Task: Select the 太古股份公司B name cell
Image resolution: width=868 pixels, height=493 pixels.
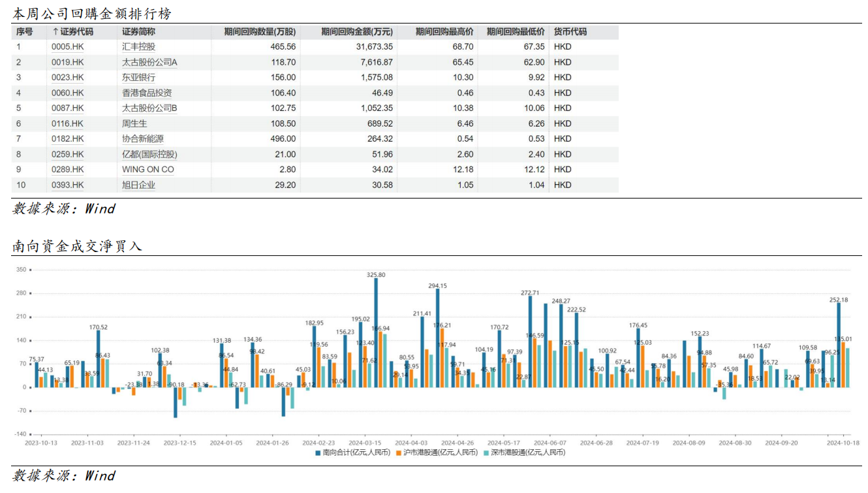Action: tap(149, 108)
